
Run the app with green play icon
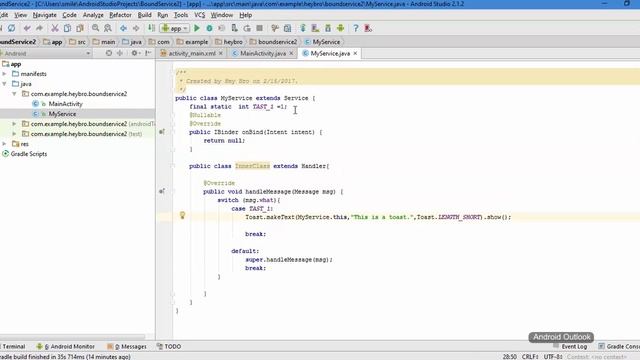(197, 28)
